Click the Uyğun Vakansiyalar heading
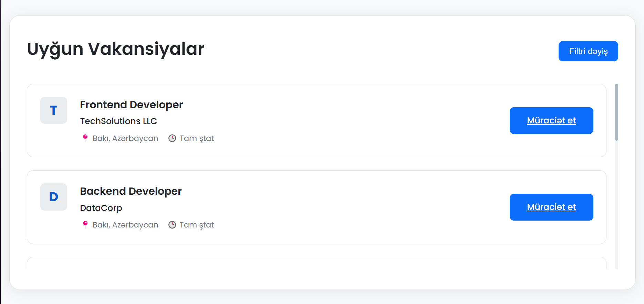Viewport: 644px width, 304px height. [x=116, y=49]
